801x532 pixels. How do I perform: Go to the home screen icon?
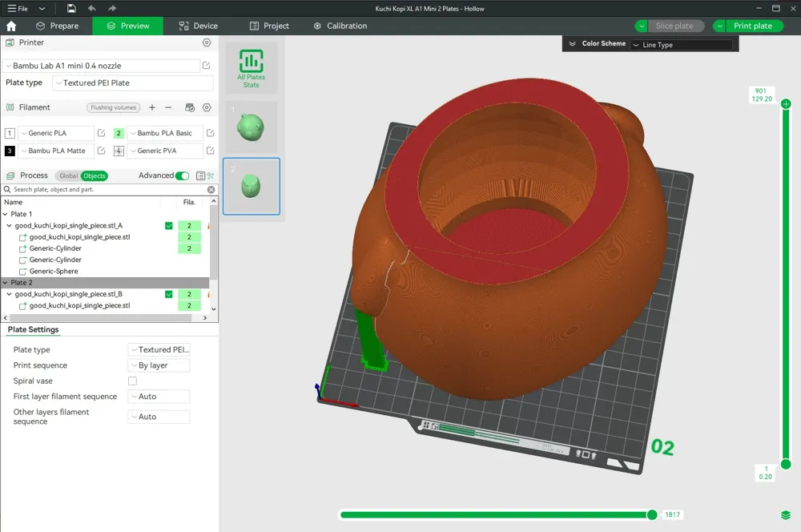[11, 26]
